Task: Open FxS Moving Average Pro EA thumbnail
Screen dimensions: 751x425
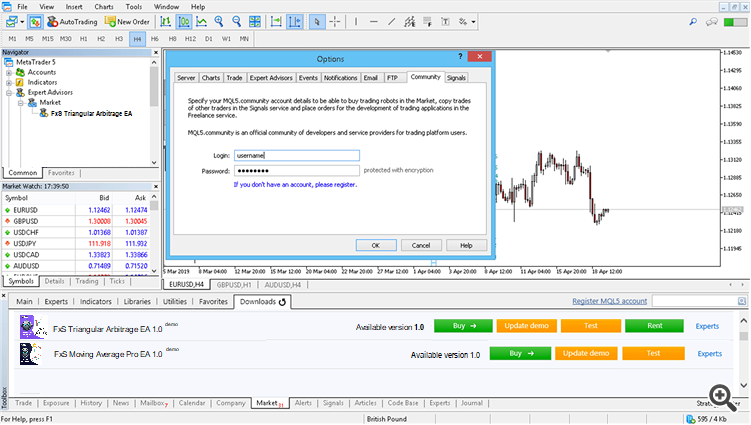Action: [x=31, y=354]
